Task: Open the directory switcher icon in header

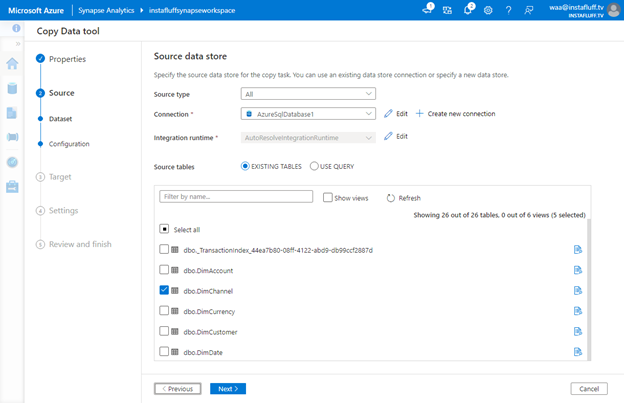Action: (447, 10)
